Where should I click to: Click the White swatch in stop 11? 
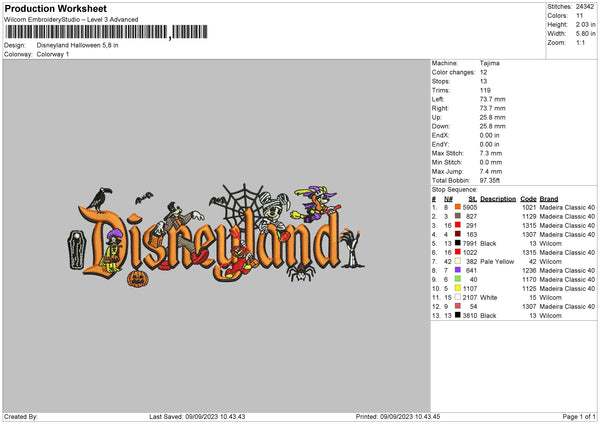pyautogui.click(x=458, y=297)
